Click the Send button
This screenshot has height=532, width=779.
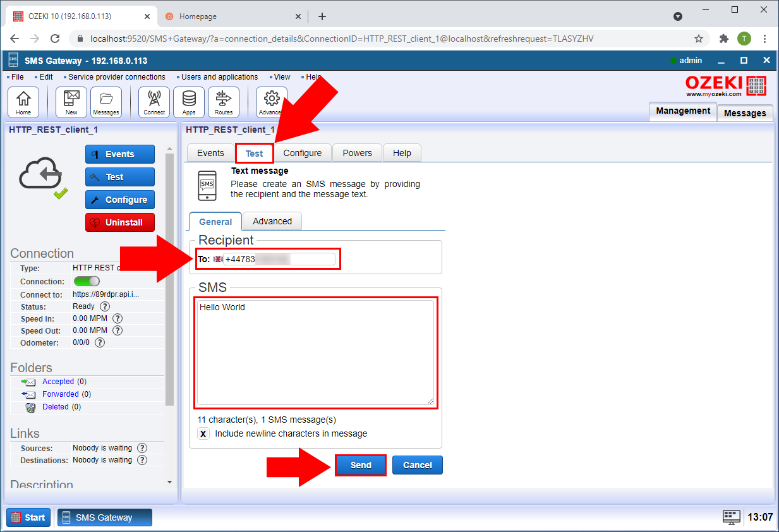[x=361, y=465]
